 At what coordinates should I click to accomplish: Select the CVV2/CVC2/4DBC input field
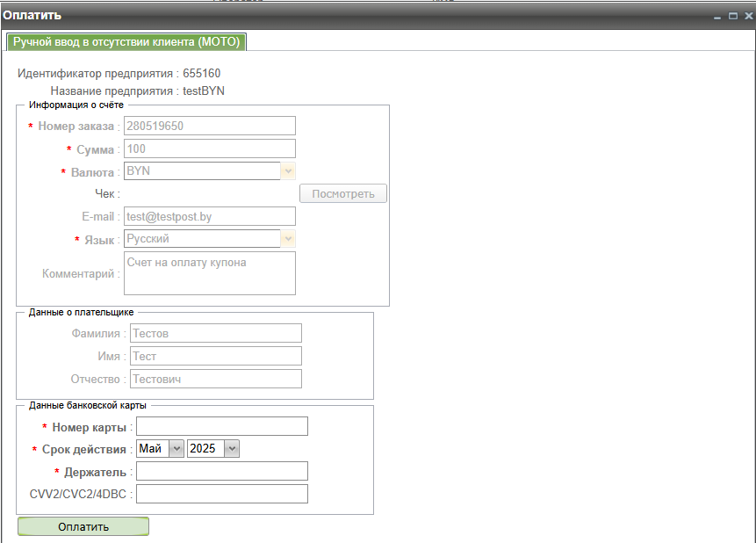pyautogui.click(x=221, y=494)
